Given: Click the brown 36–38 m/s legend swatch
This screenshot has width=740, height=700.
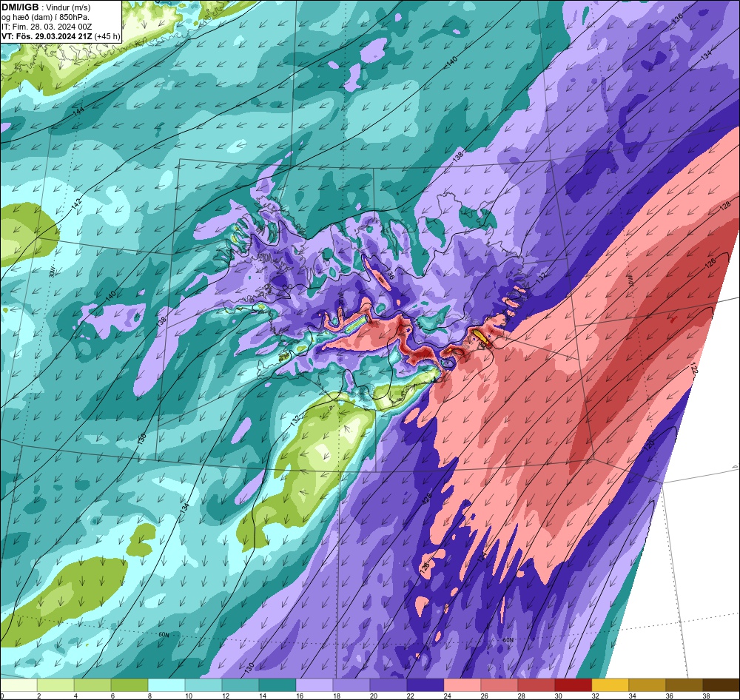Looking at the screenshot, I should click(683, 685).
